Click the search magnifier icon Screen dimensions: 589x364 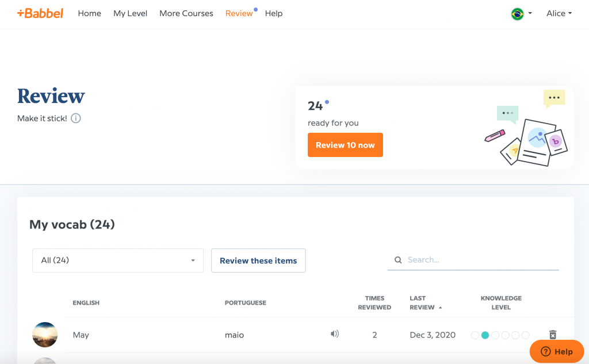tap(398, 260)
